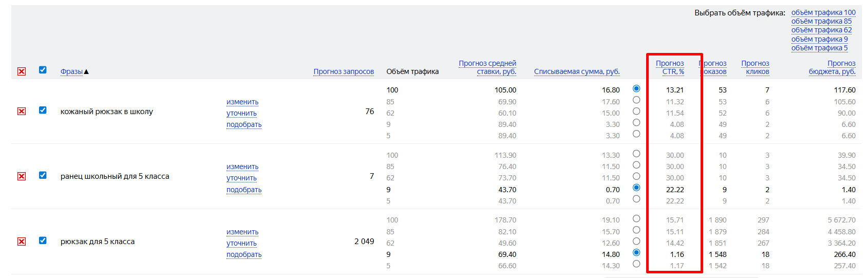
Task: Uncheck 'ранец школьный для 5 класса' checkbox
Action: (x=43, y=175)
